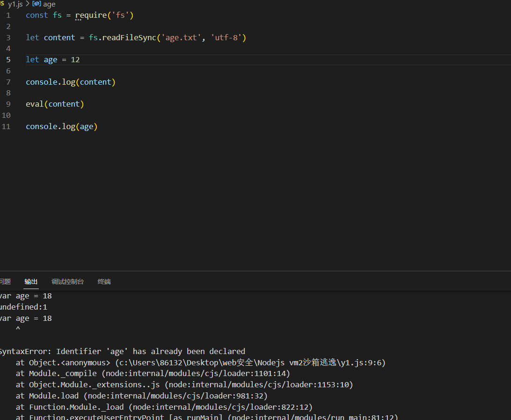Click the value 12 on line 5
Viewport: 511px width, 420px height.
[x=75, y=60]
